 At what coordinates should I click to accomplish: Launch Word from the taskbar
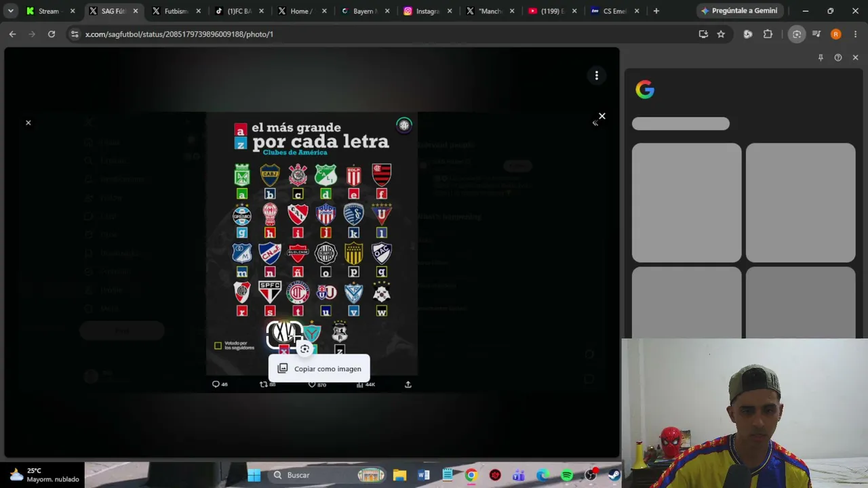424,475
